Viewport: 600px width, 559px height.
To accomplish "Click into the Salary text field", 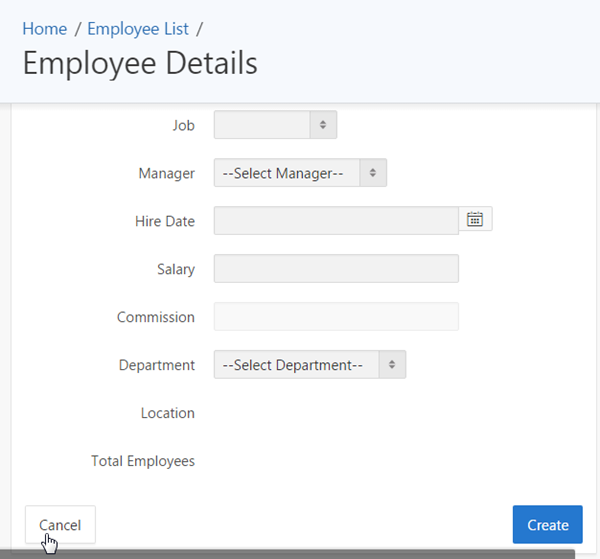I will tap(336, 269).
